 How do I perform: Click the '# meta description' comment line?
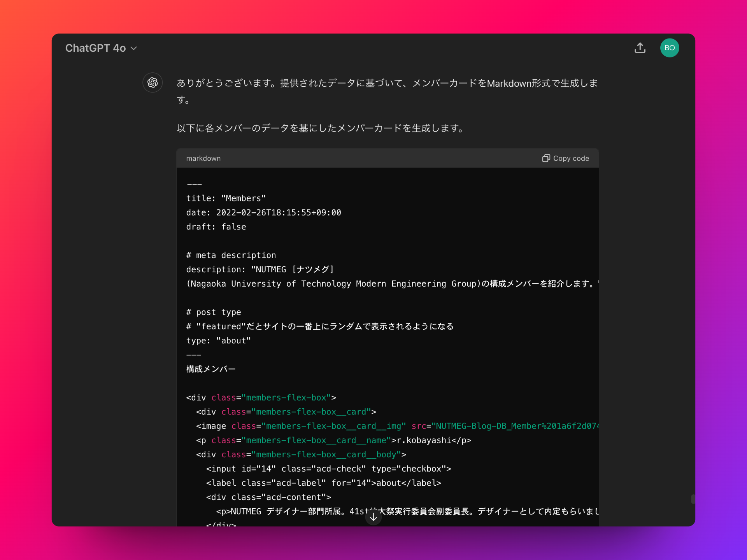(231, 255)
